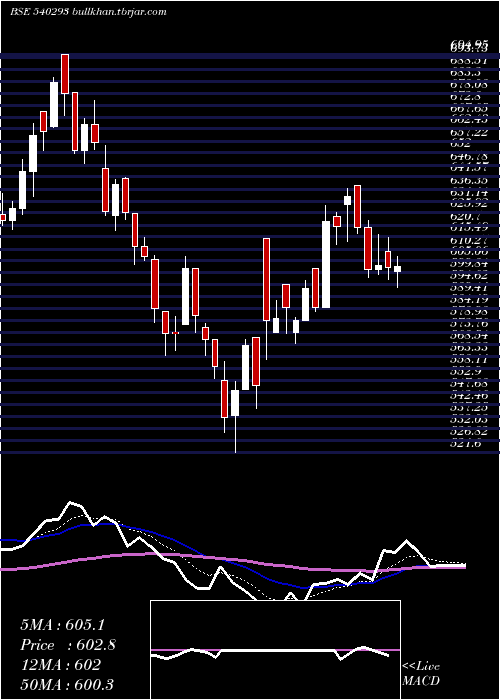
Task: Click the 552.9 price axis label
Action: [x=466, y=372]
